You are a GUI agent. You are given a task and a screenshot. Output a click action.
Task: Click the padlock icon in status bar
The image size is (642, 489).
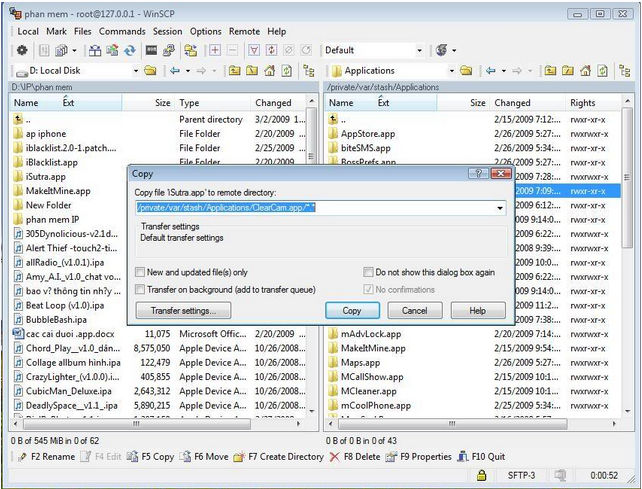pos(482,475)
